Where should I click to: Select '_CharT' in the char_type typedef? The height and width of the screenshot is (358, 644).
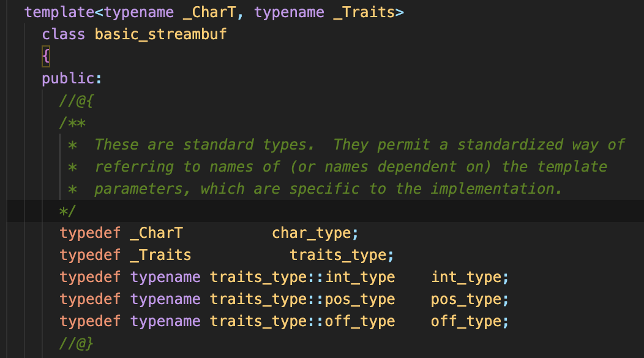[157, 234]
